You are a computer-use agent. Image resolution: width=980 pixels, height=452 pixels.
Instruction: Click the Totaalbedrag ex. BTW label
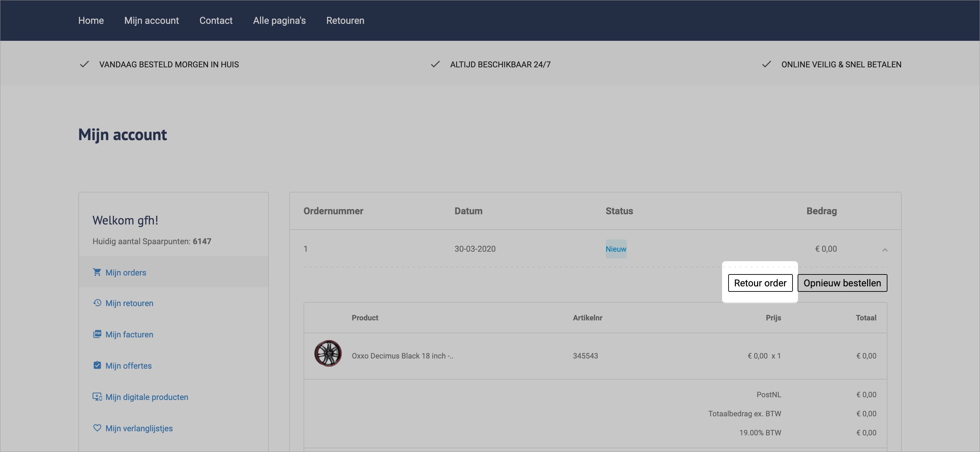pyautogui.click(x=745, y=414)
